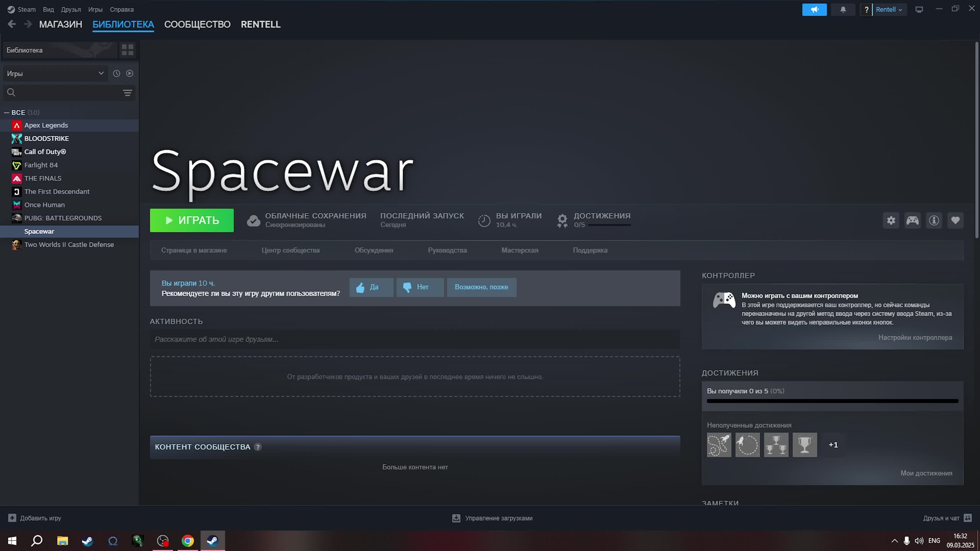The height and width of the screenshot is (551, 980).
Task: Toggle sort by recent activity clock
Action: (116, 73)
